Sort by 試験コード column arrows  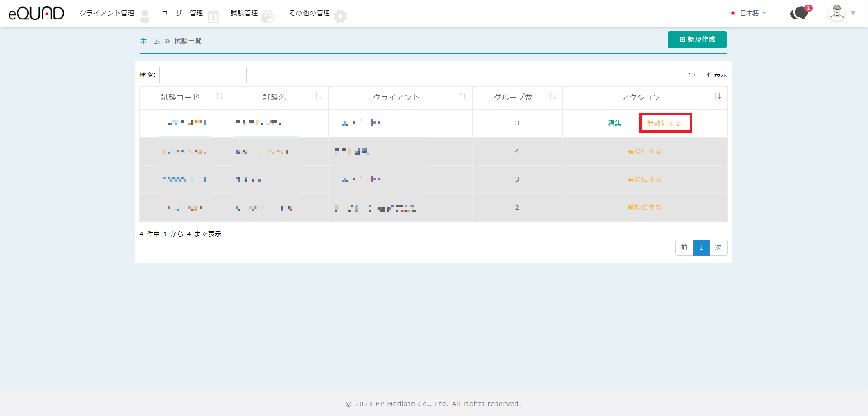coord(219,96)
